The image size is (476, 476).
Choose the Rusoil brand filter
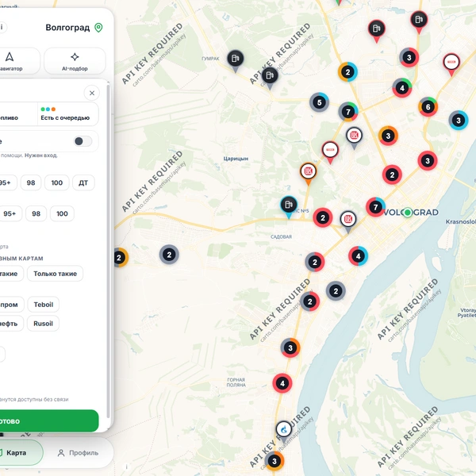43,324
